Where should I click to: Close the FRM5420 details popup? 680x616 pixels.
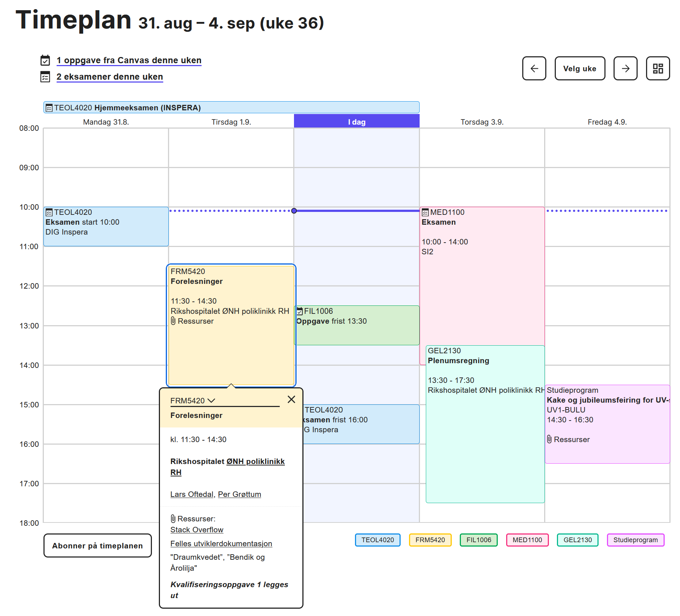(x=291, y=399)
